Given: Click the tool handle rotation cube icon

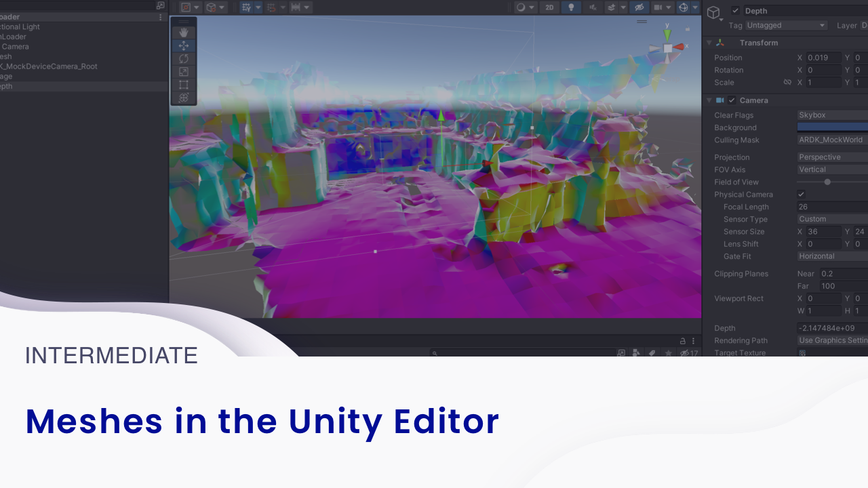Looking at the screenshot, I should (211, 7).
